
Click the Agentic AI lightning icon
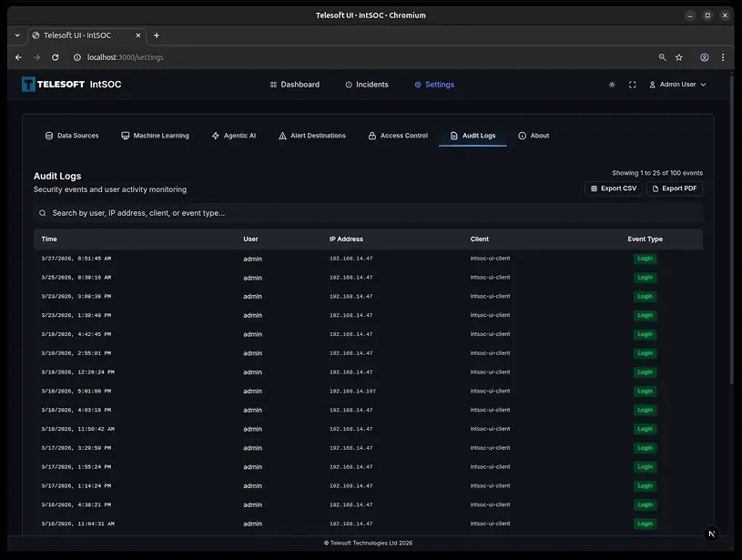coord(215,136)
